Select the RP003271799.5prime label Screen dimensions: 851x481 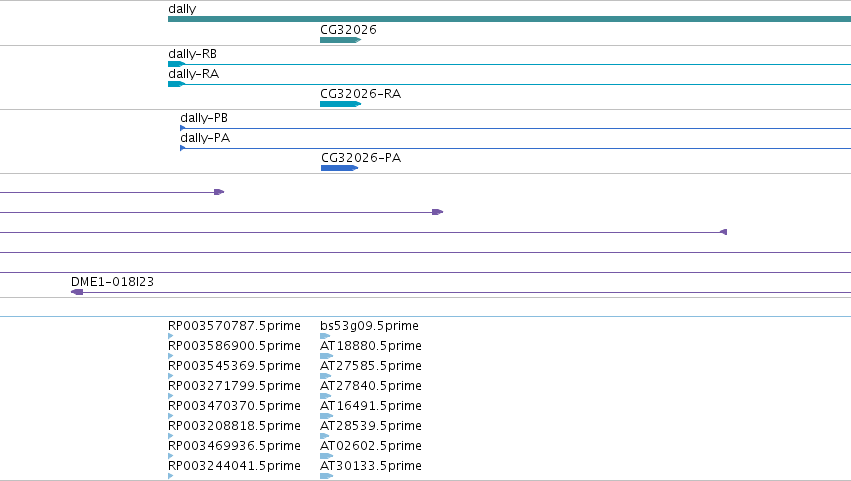[234, 385]
